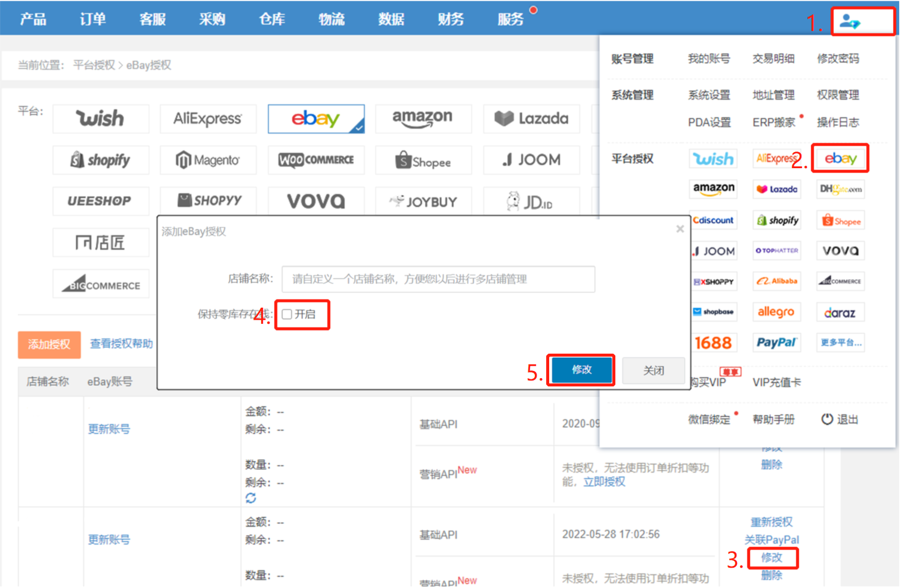Select the Shopify platform tile

point(101,160)
